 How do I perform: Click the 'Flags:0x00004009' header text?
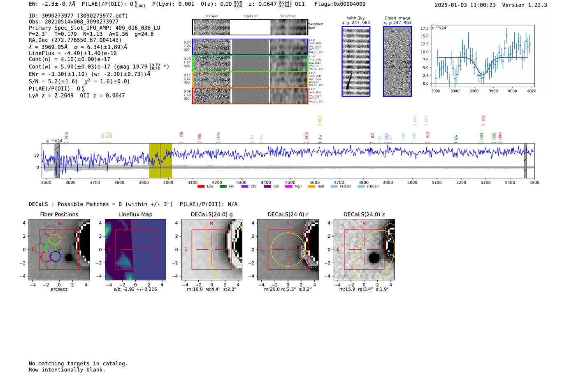(340, 4)
